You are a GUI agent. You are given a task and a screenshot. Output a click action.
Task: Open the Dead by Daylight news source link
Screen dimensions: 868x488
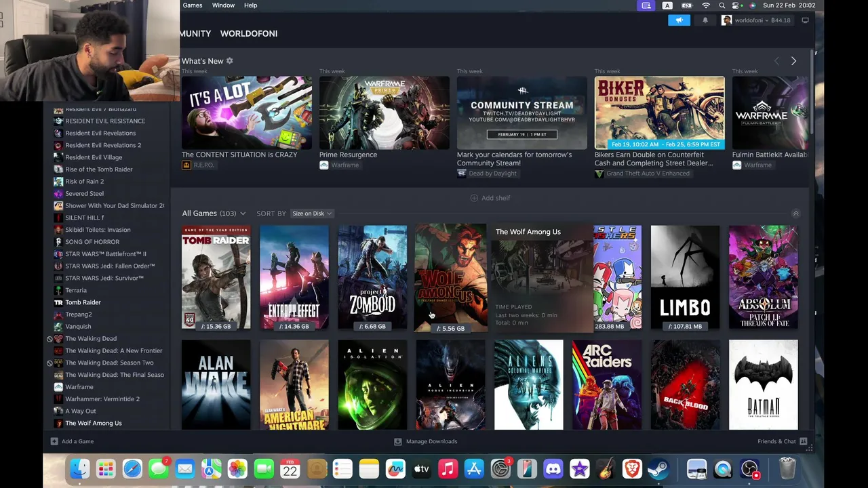[487, 174]
